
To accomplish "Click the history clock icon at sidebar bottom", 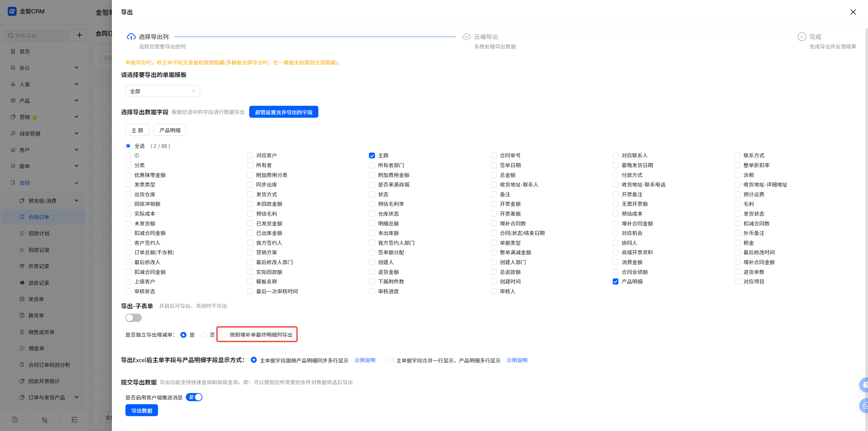I will click(x=15, y=420).
